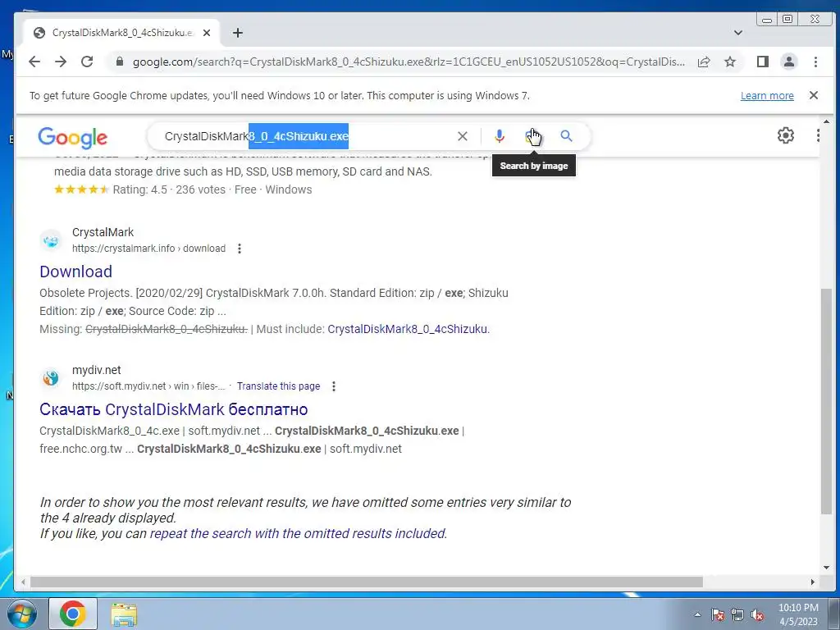
Task: Bookmark this tab with the star icon
Action: [x=729, y=62]
